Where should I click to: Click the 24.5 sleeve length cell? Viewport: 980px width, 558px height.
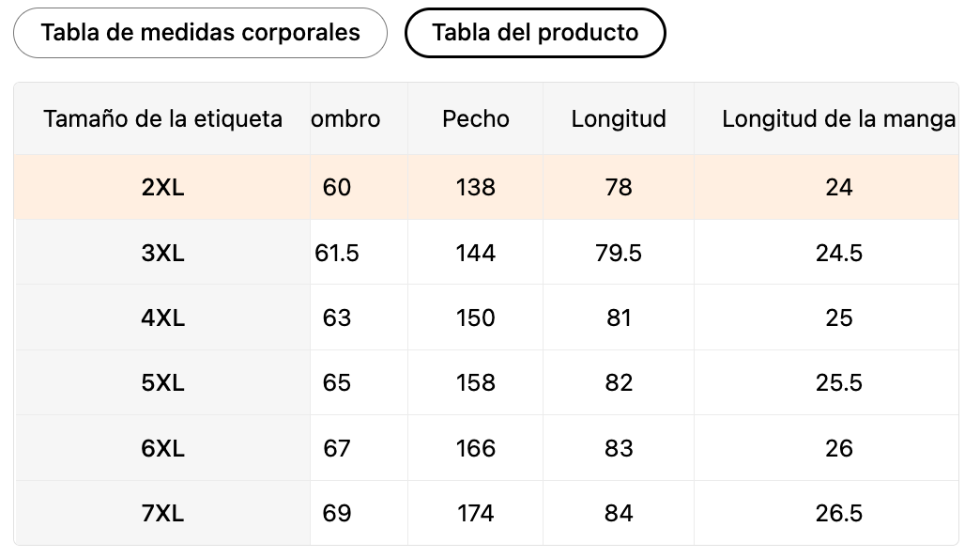pyautogui.click(x=838, y=253)
